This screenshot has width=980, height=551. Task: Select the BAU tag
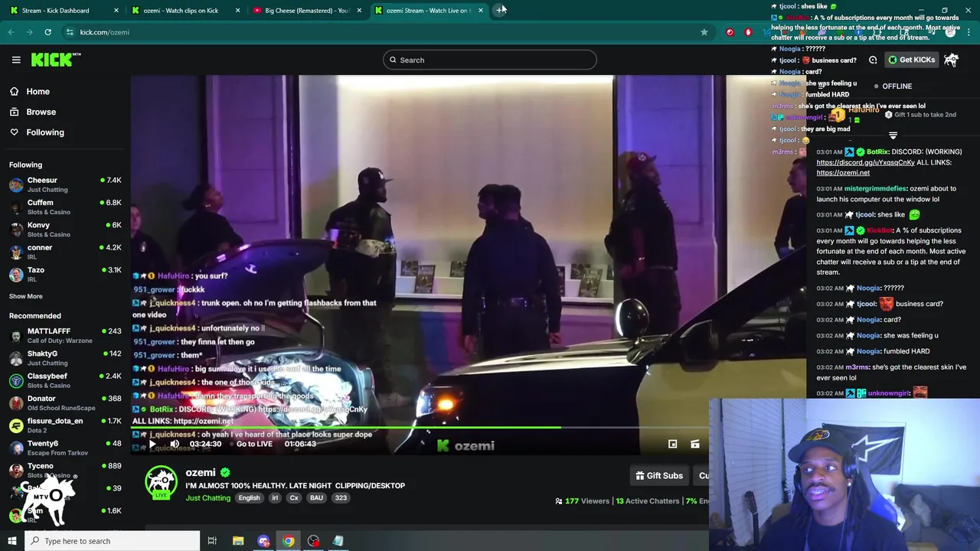pyautogui.click(x=316, y=498)
